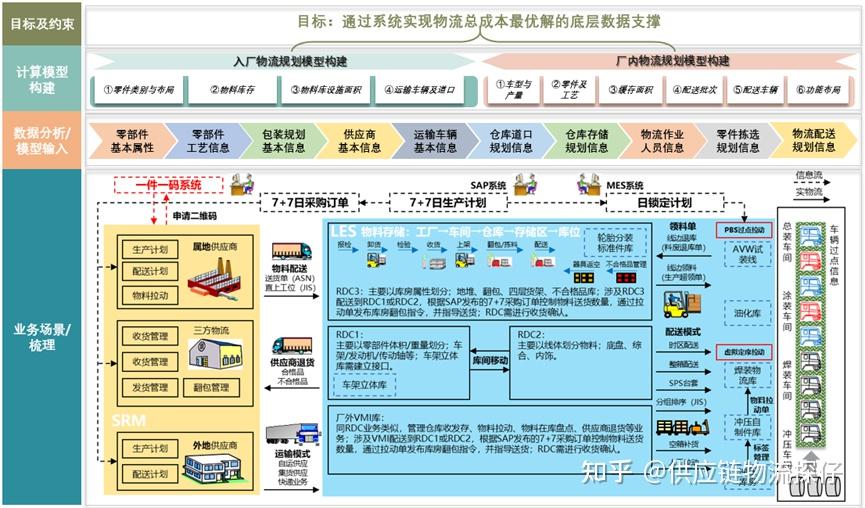Screen dimensions: 865x508
Task: Click the 油化库 dashed box
Action: 747,313
